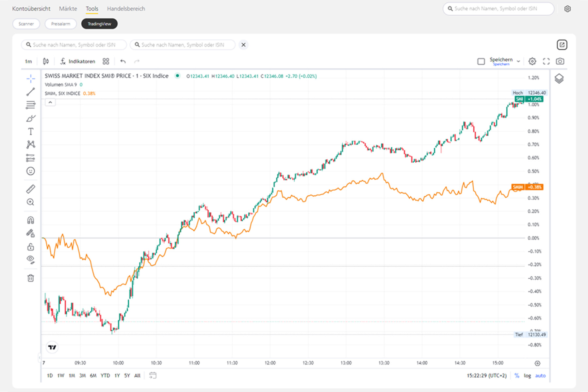Open the Indikatoren menu
This screenshot has width=588, height=392.
(78, 61)
